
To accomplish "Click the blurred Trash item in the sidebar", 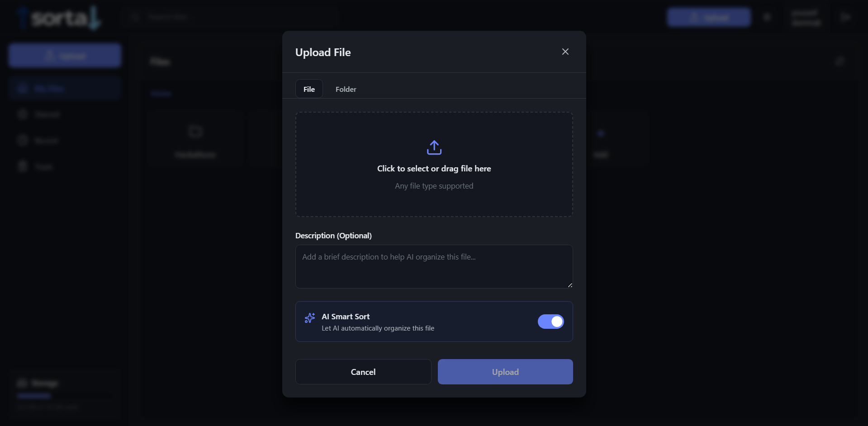I will [x=65, y=166].
